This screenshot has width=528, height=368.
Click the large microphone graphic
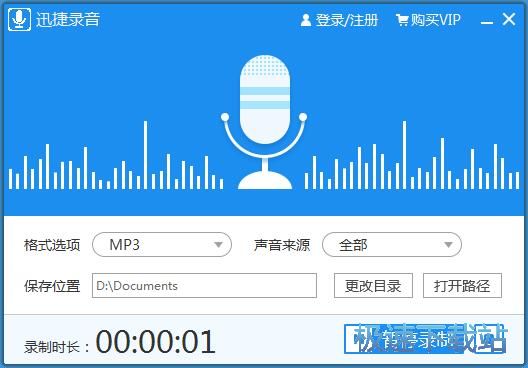[x=264, y=122]
